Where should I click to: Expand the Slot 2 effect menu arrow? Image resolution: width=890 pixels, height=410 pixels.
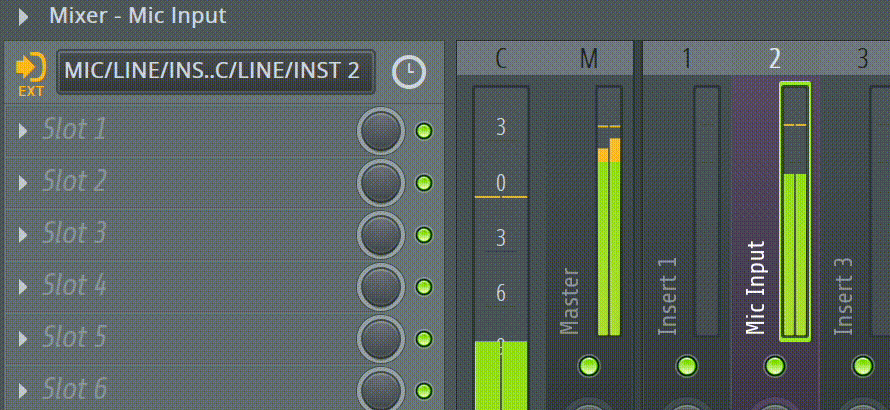(x=23, y=183)
